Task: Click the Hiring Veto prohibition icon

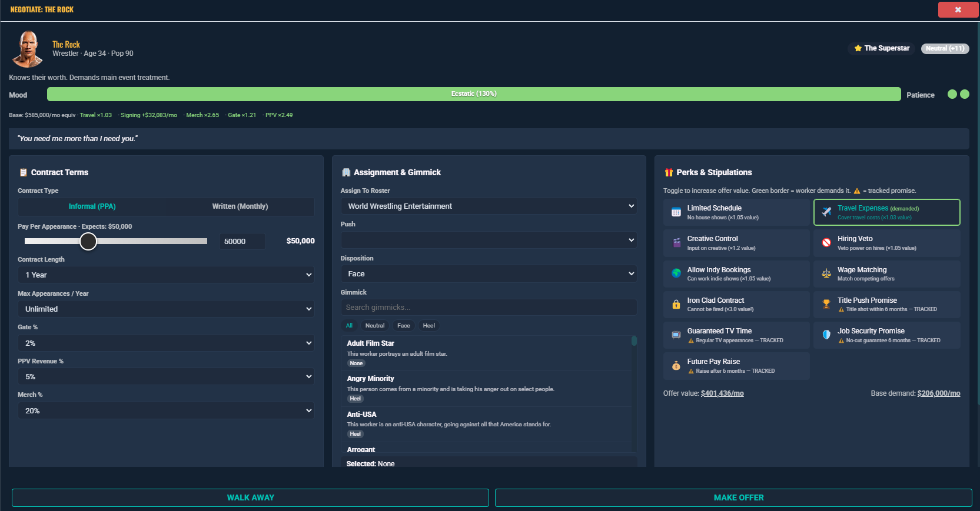Action: (x=826, y=243)
